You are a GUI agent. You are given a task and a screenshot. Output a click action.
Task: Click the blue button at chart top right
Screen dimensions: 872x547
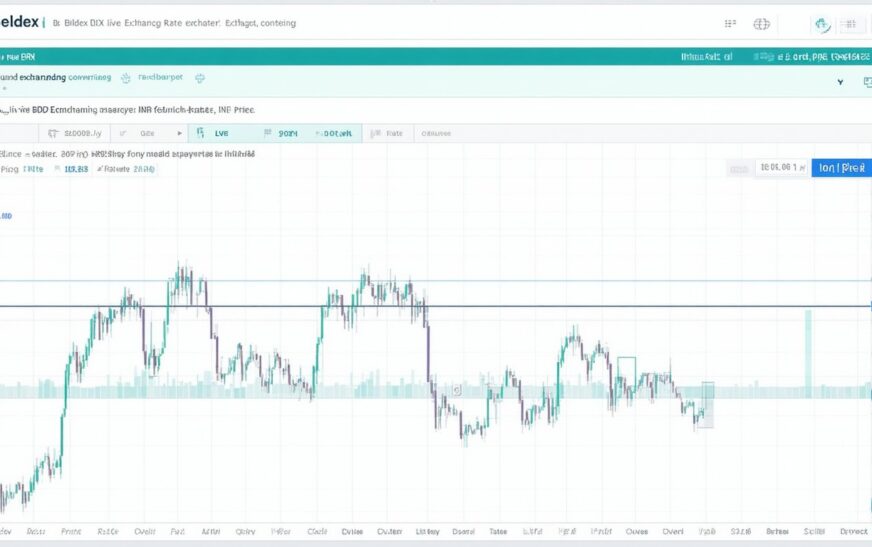pyautogui.click(x=840, y=168)
